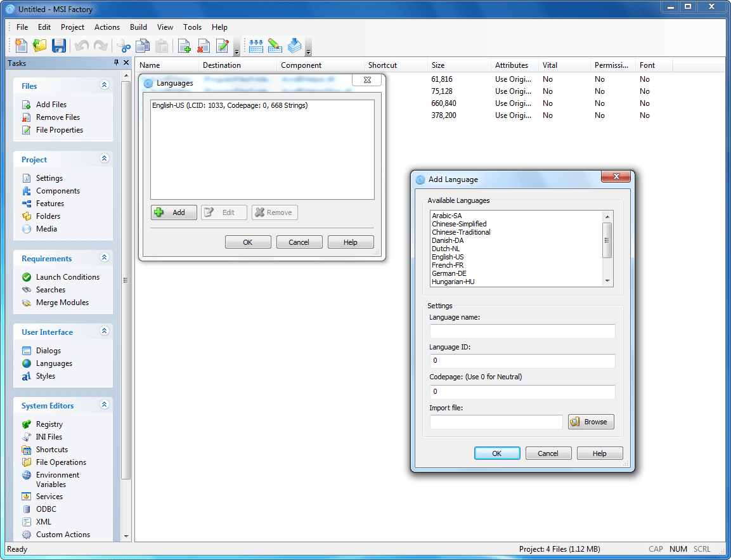Click the Copy toolbar icon
This screenshot has width=731, height=560.
[143, 46]
